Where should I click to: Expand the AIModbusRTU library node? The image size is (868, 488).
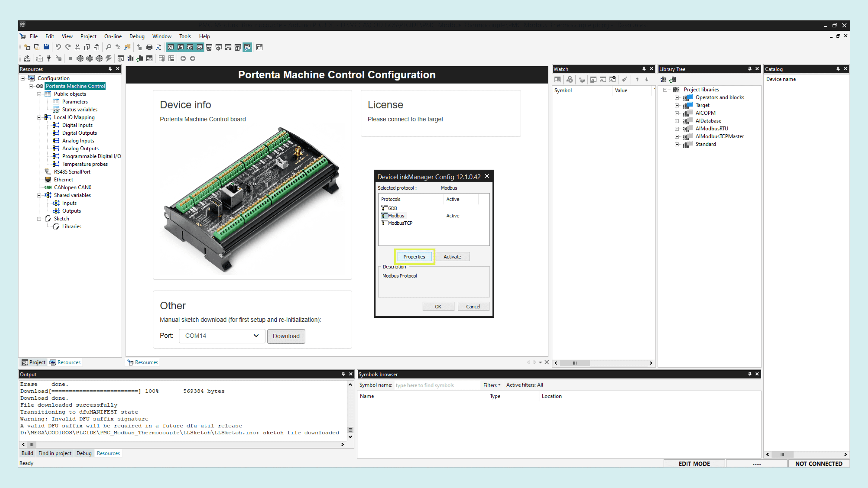tap(677, 129)
